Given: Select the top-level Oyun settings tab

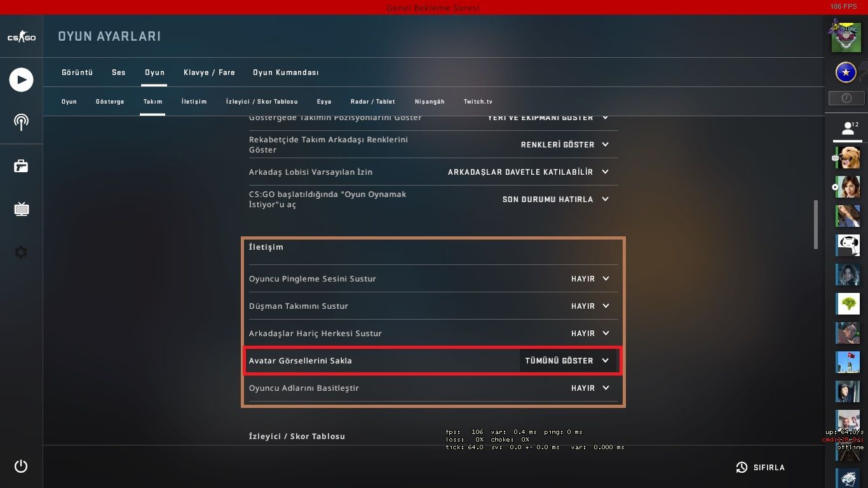Looking at the screenshot, I should click(154, 72).
